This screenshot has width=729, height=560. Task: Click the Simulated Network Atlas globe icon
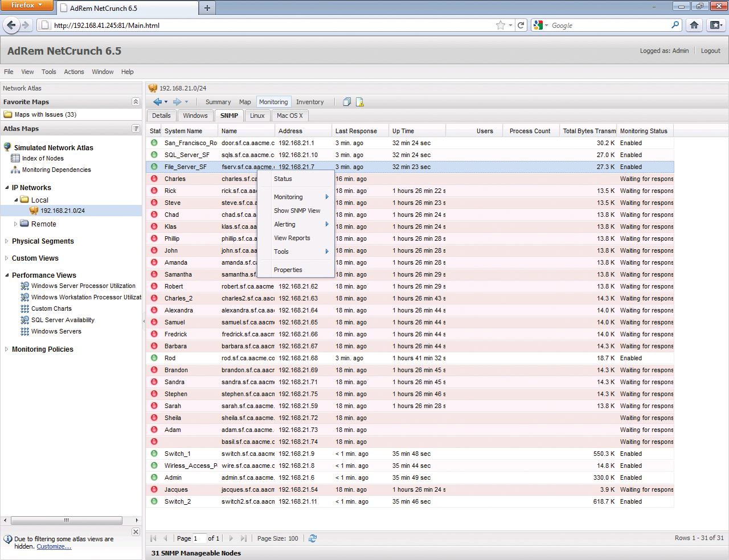(8, 147)
